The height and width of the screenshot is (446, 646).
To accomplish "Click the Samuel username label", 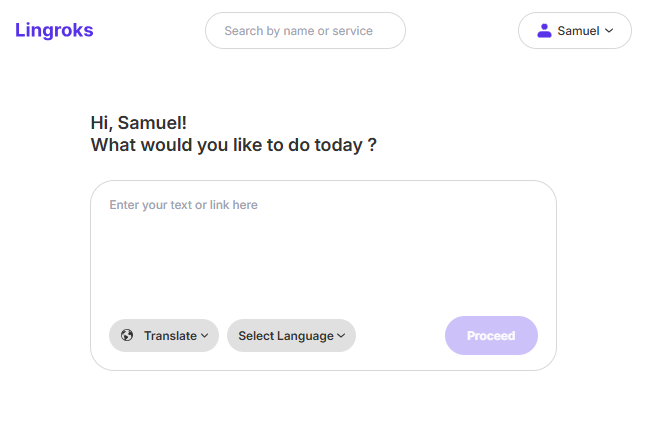I will [578, 31].
